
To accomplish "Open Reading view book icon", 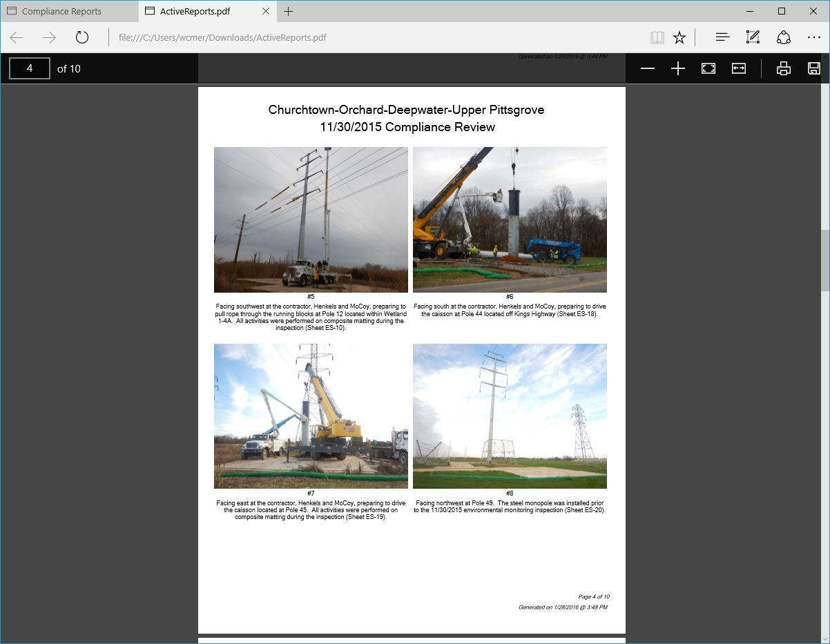I will tap(657, 37).
